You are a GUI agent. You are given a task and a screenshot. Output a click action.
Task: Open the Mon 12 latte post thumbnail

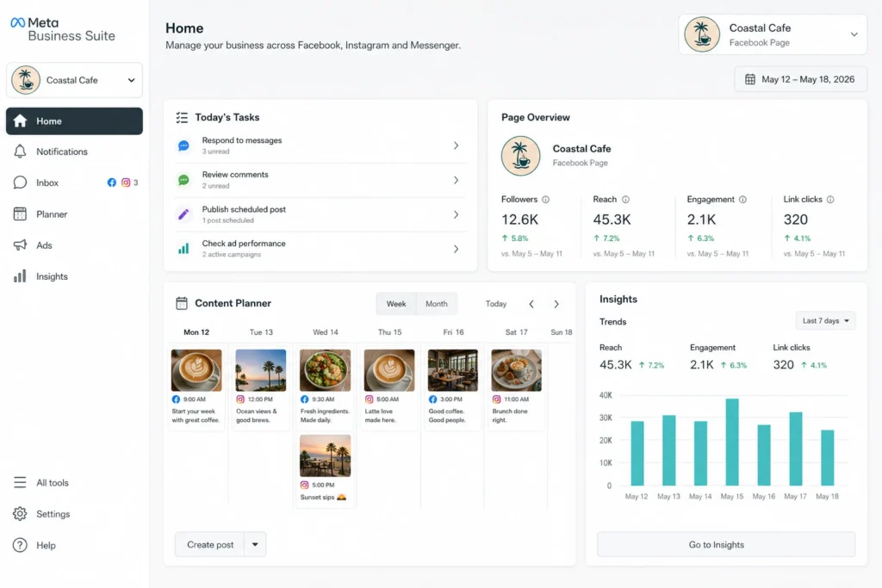(196, 370)
